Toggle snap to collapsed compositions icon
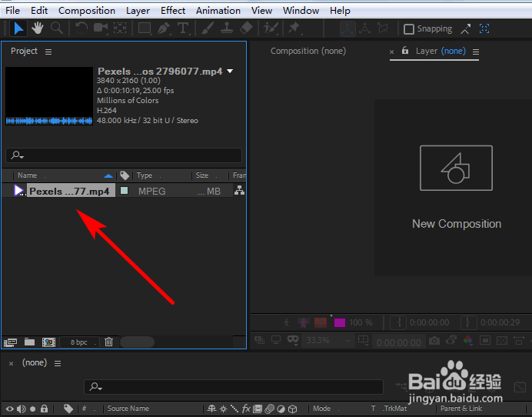This screenshot has width=532, height=417. 484,29
